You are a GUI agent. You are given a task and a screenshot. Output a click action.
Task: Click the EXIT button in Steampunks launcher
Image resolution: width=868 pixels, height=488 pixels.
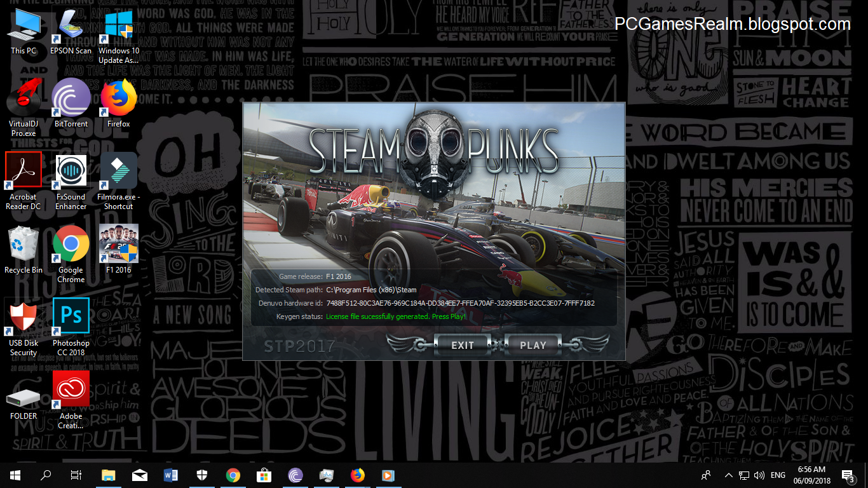click(463, 345)
